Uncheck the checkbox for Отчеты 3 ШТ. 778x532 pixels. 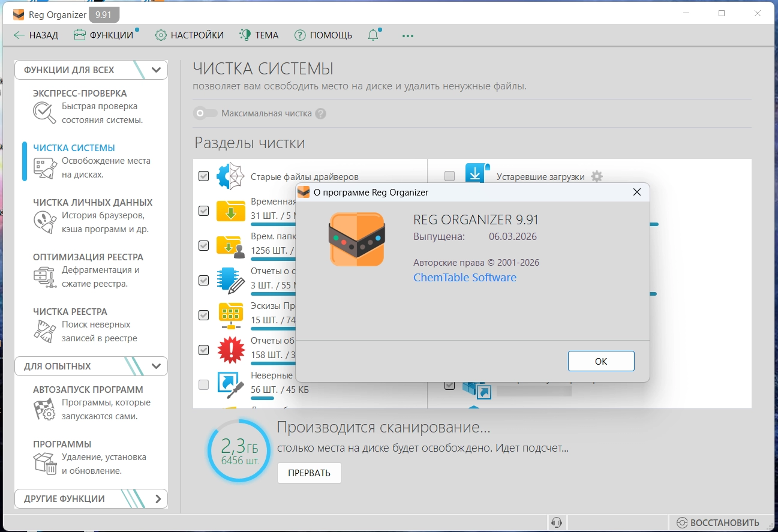pos(204,280)
